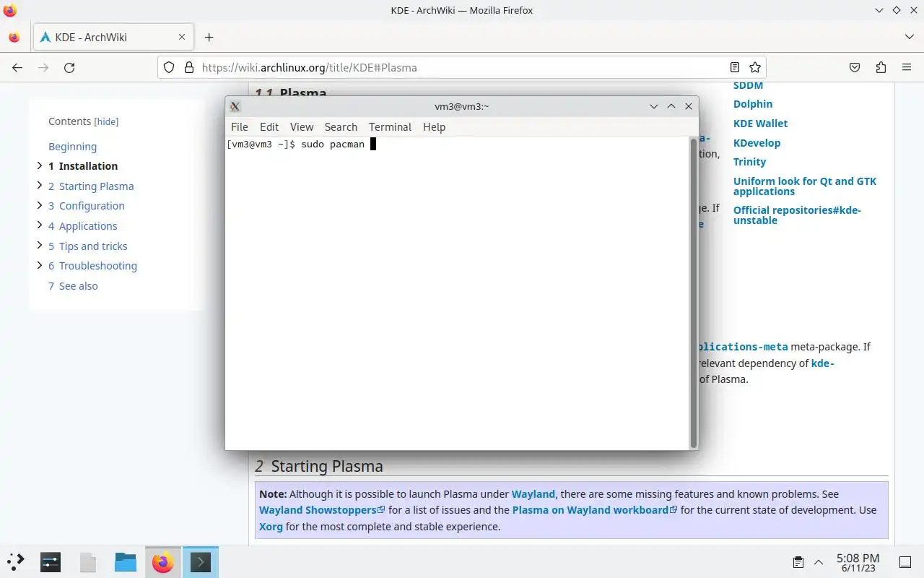Expand the Configuration contents section
This screenshot has height=578, width=924.
[40, 205]
